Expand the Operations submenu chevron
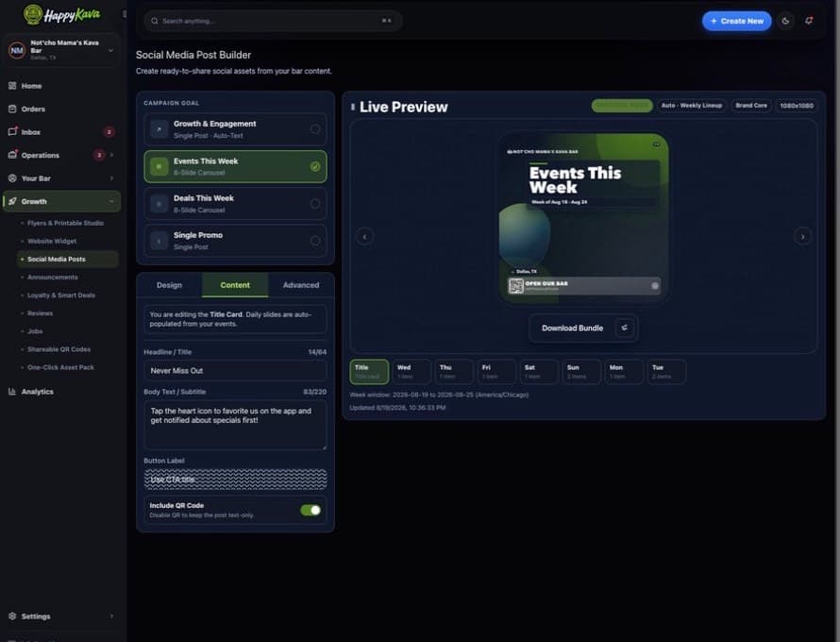The image size is (840, 642). (111, 155)
